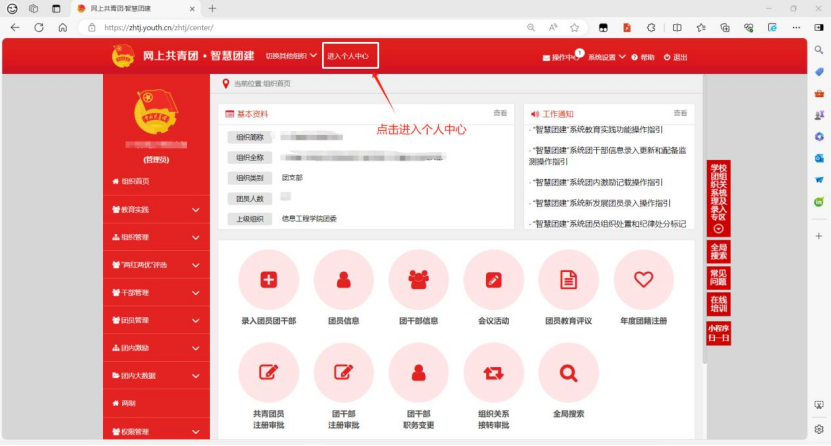Click the 操作中心 envelope icon

(x=546, y=58)
